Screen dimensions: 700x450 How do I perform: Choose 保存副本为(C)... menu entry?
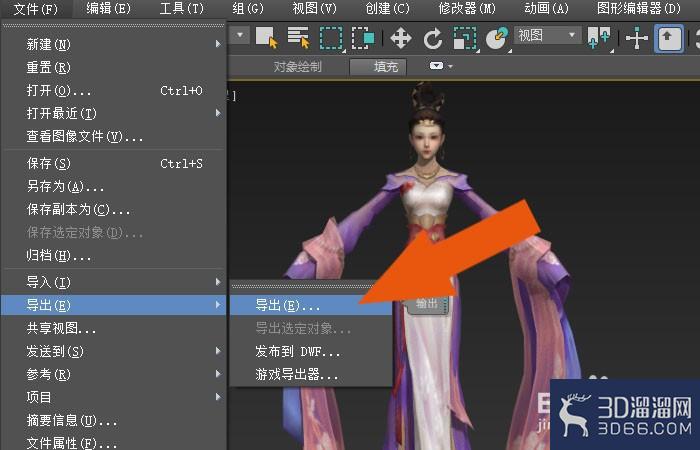114,209
